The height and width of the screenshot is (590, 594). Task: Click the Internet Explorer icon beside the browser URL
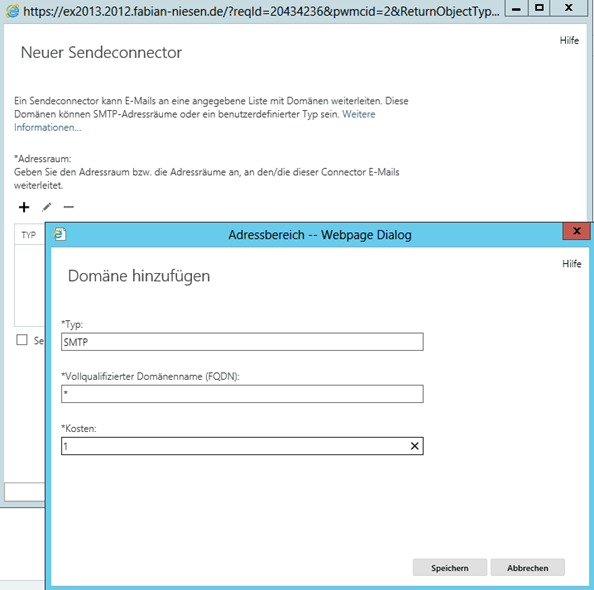click(x=13, y=11)
